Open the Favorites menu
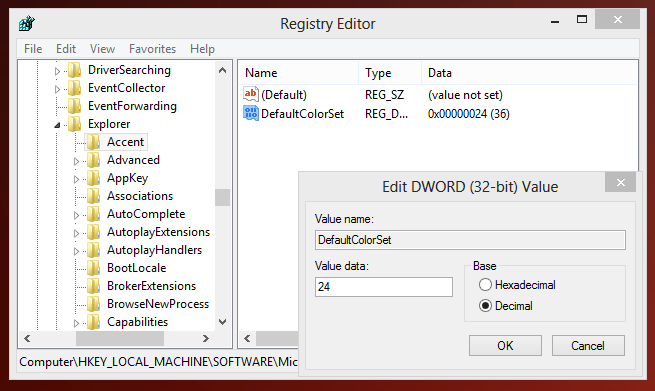This screenshot has width=655, height=391. 152,49
